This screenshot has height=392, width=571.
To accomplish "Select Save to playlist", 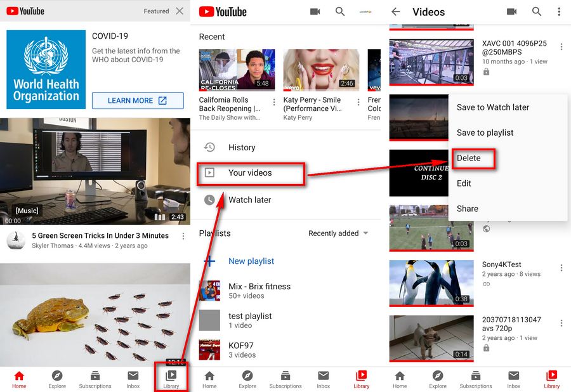I will tap(485, 133).
